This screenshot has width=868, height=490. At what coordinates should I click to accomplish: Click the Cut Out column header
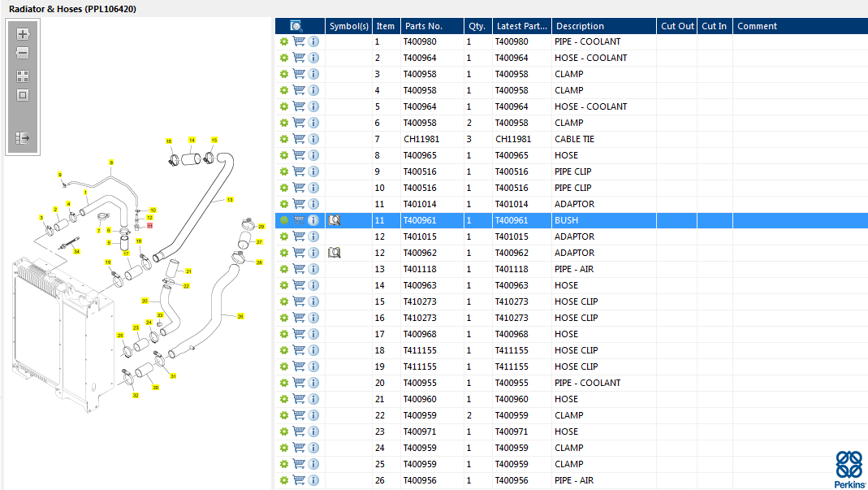pos(677,26)
